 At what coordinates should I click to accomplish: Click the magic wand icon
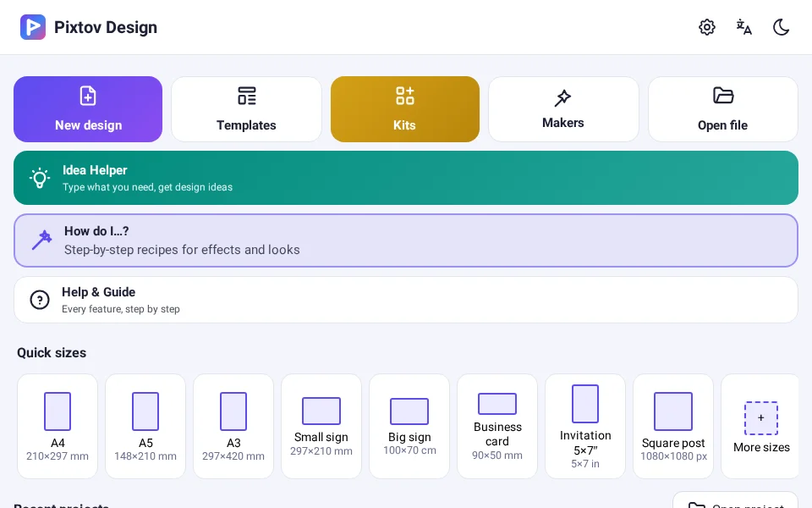pyautogui.click(x=41, y=240)
